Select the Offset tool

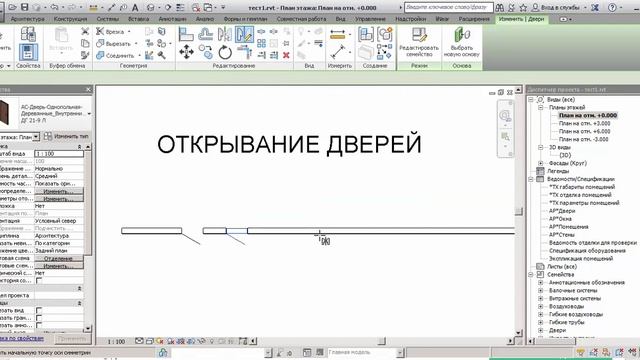[x=205, y=34]
